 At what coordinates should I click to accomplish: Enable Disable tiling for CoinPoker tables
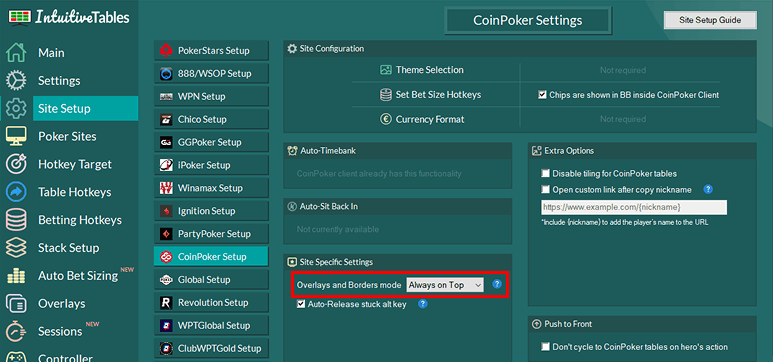tap(545, 174)
